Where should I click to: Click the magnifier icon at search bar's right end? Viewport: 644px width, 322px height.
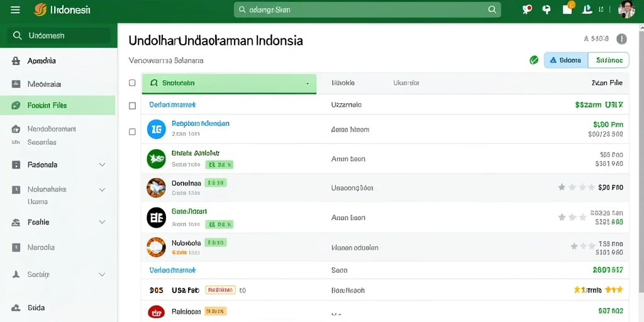pyautogui.click(x=492, y=10)
